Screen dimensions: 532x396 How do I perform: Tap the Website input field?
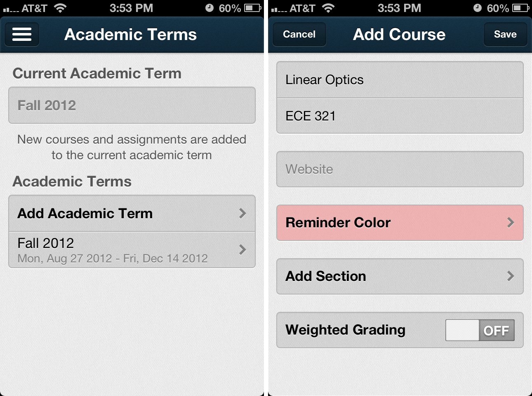click(399, 169)
